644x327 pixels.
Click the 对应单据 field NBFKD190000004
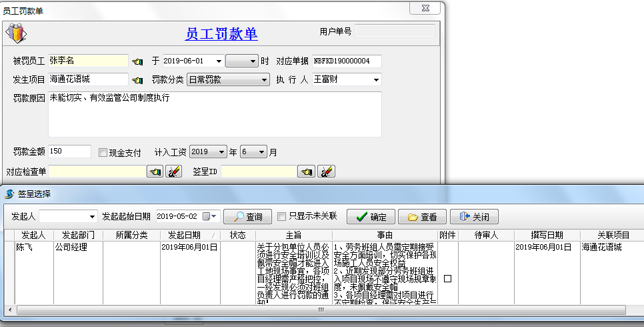347,61
